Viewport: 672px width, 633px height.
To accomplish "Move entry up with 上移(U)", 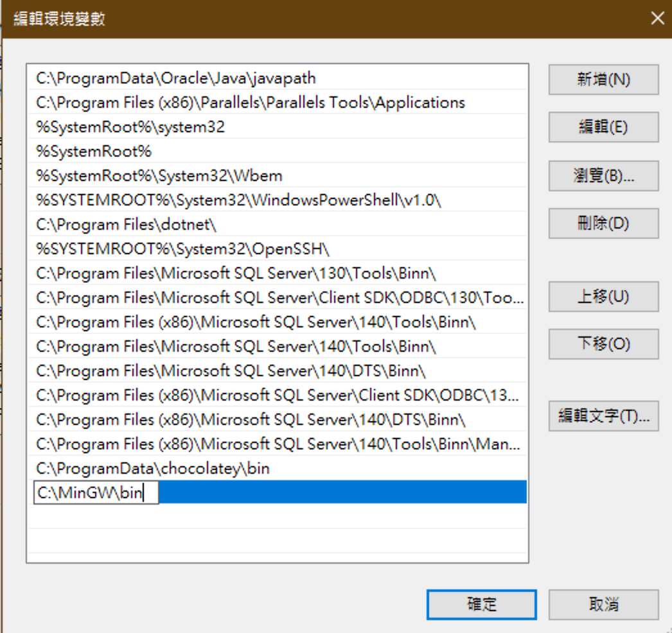I will pos(603,297).
